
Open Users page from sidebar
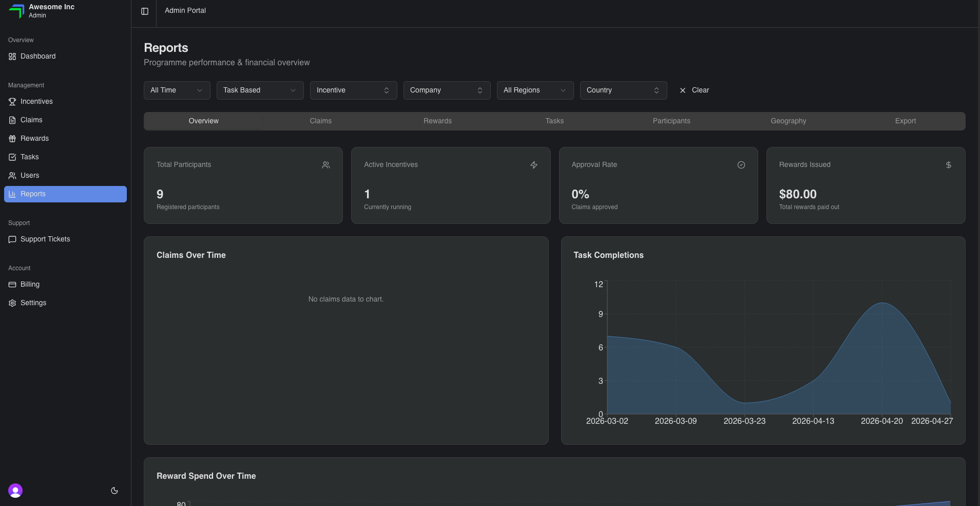point(66,176)
